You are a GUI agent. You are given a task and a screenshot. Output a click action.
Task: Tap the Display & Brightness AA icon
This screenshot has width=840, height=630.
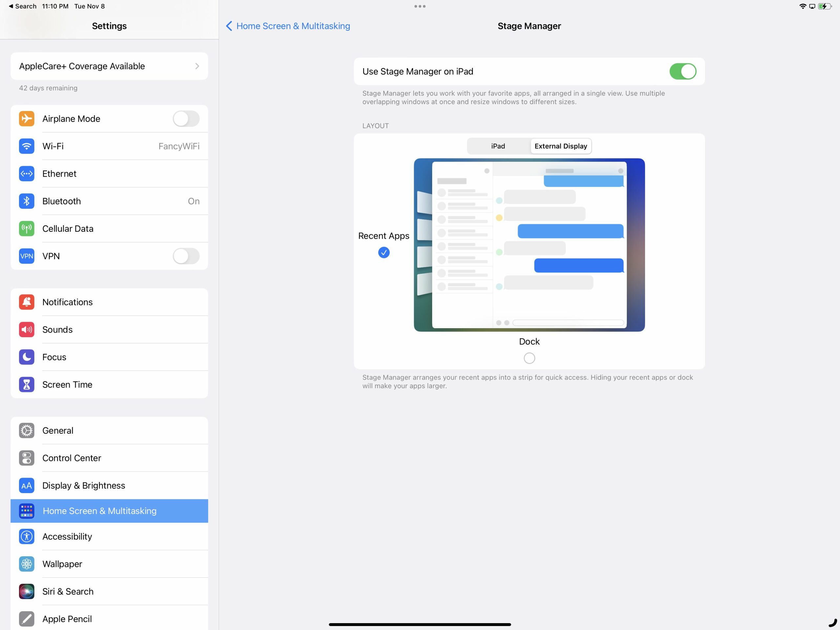(x=27, y=486)
